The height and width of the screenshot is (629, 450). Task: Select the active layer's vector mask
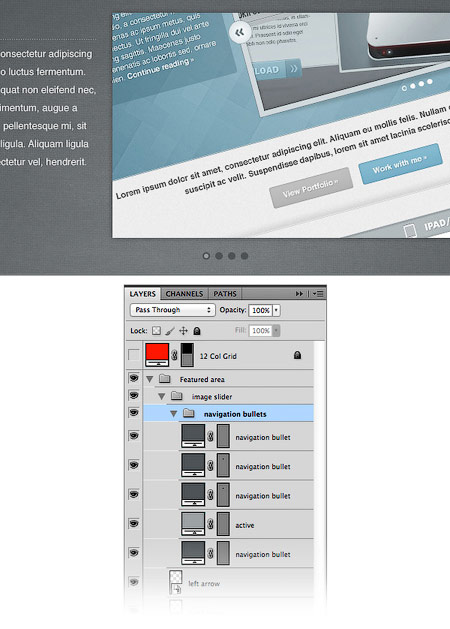[223, 523]
